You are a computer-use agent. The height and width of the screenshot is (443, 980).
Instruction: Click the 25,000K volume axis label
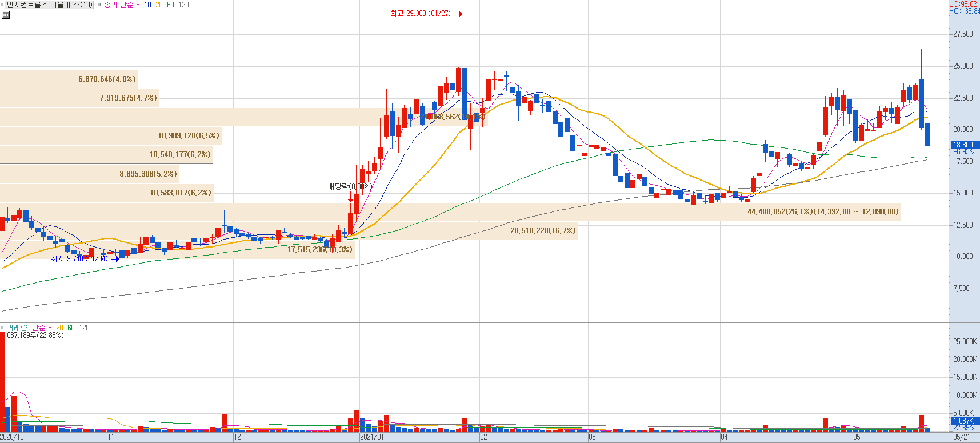[965, 342]
